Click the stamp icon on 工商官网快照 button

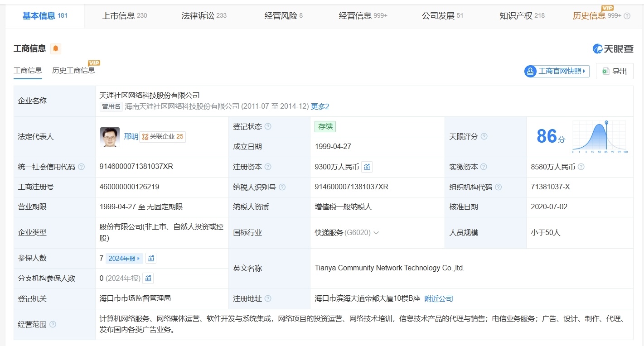click(x=530, y=71)
